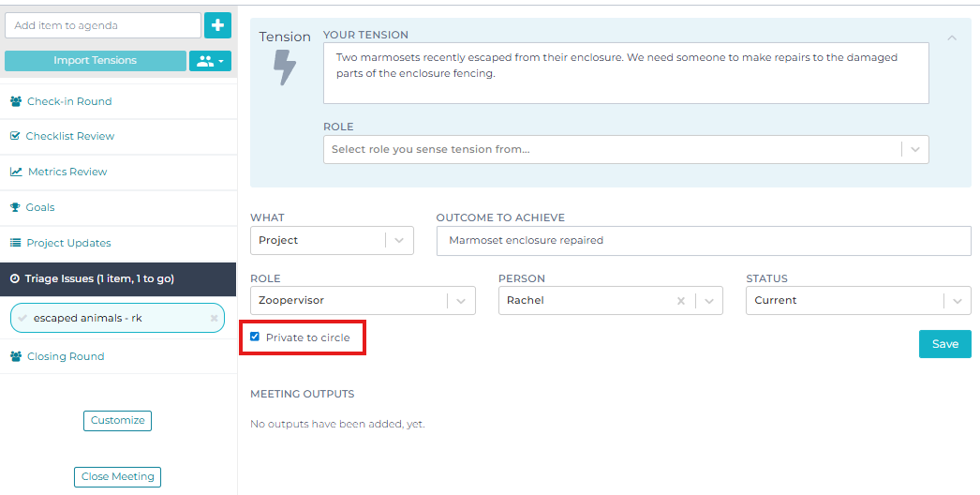This screenshot has height=495, width=980.
Task: Open the Role dropdown showing Zoopervisor
Action: click(x=461, y=301)
